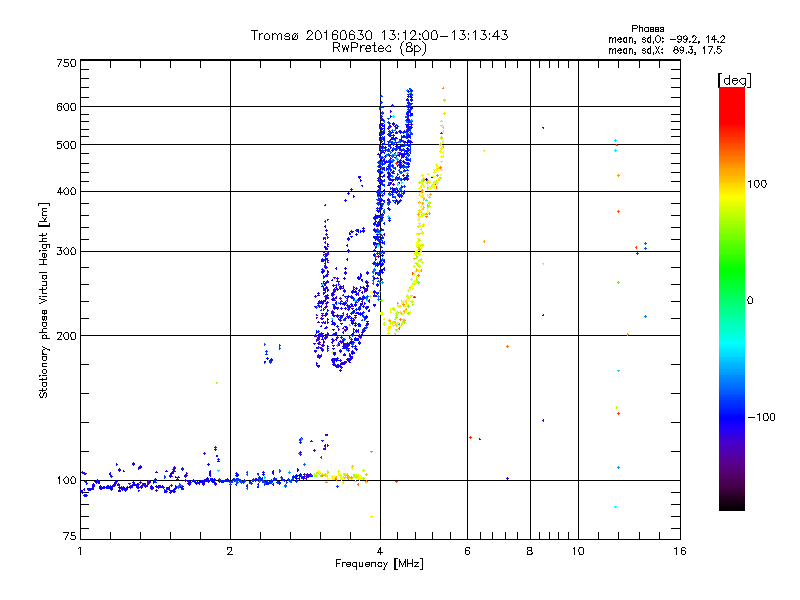Viewport: 800px width, 600px height.
Task: Click the '600' height tick label
Action: pyautogui.click(x=66, y=107)
